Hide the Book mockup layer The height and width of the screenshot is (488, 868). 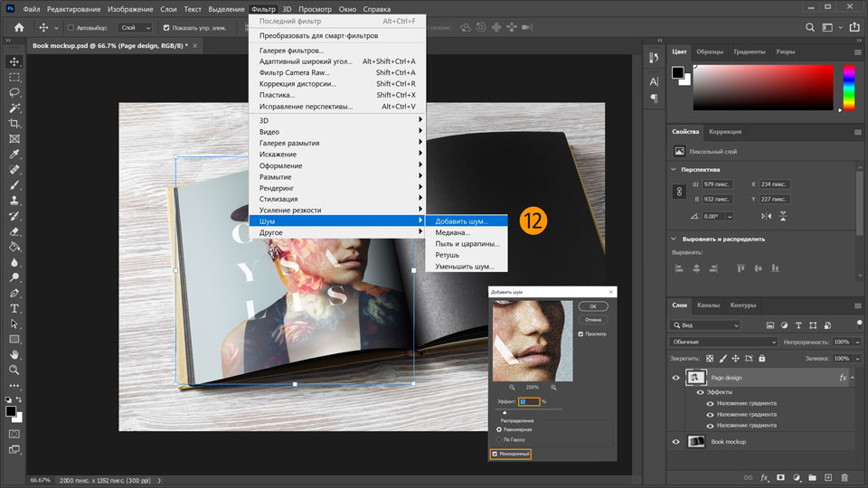(676, 442)
